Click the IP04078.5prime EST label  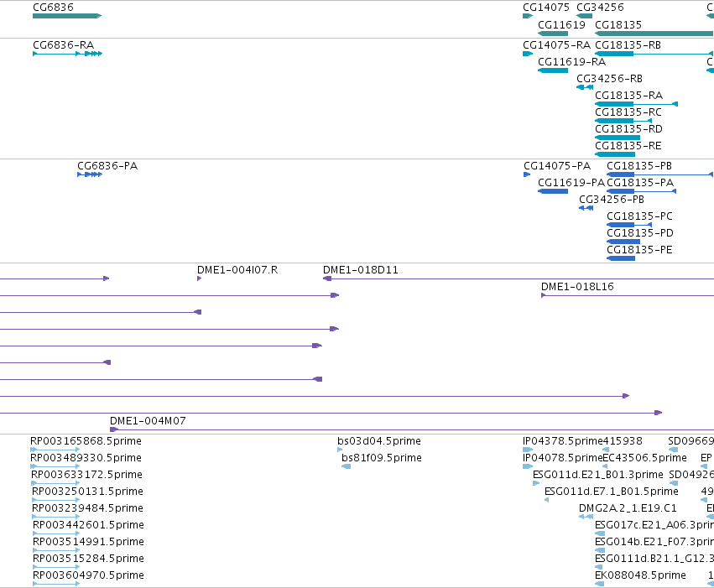pos(563,458)
